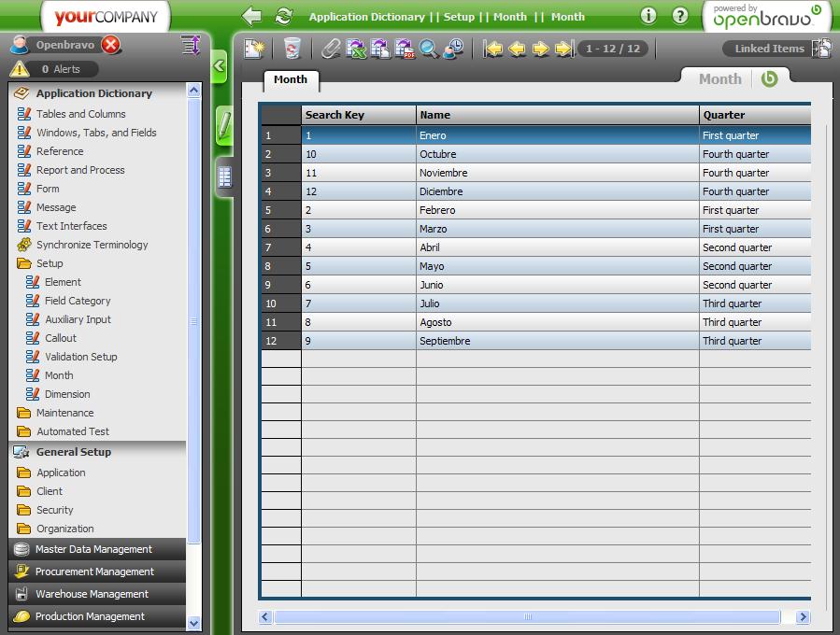Expand the Master Data Management section
Screen dimensions: 840x635
point(93,549)
